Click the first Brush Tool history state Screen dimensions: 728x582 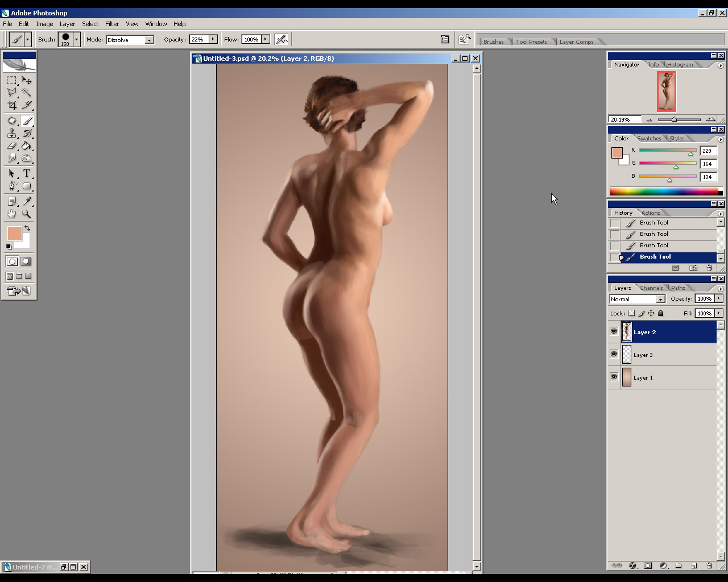[654, 223]
